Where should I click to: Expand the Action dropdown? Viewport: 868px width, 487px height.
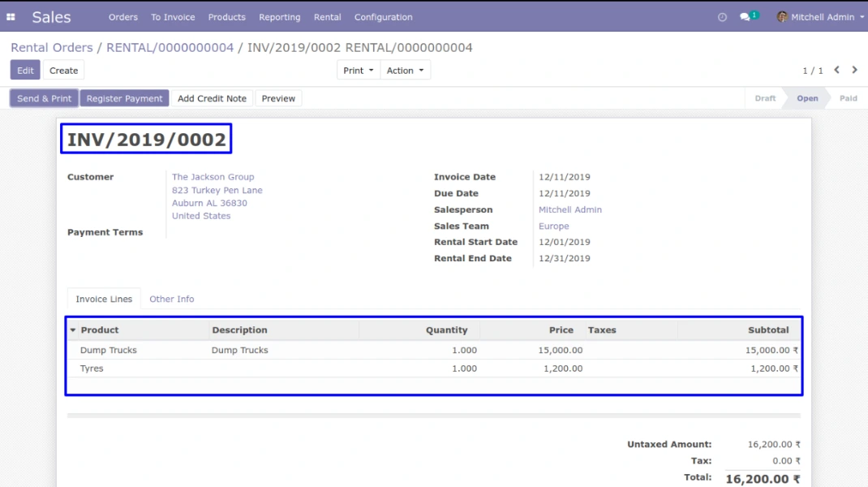point(405,71)
